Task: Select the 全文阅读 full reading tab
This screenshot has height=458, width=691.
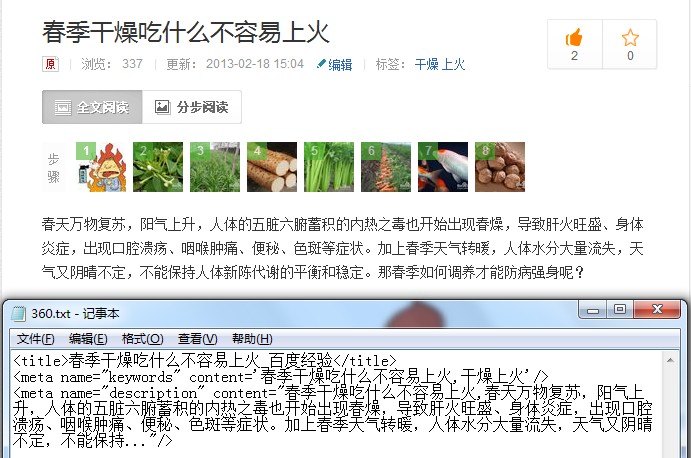Action: (x=92, y=107)
